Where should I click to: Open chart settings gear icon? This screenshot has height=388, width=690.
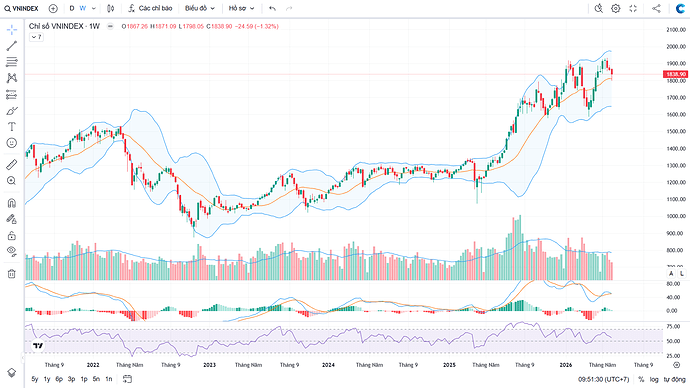tap(616, 8)
